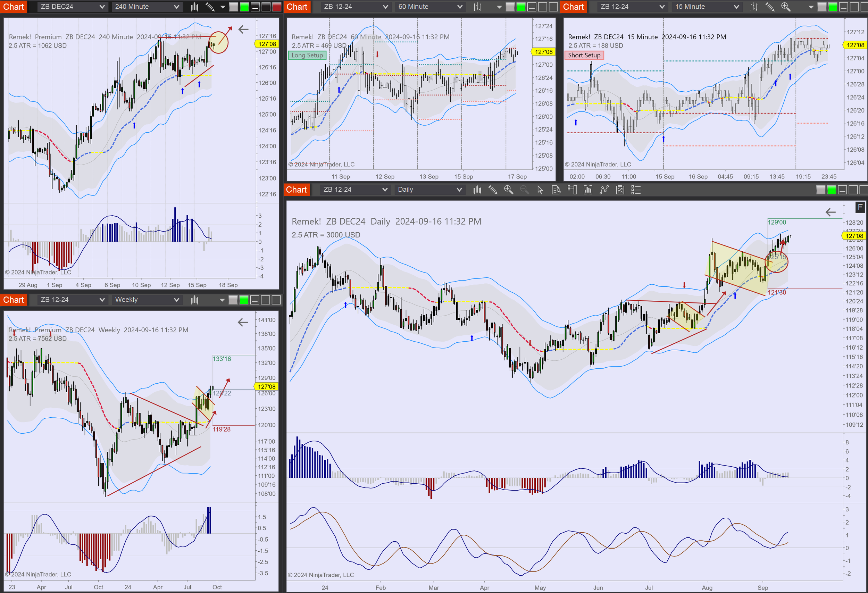Click the Chart menu tab on the Daily panel
Screen dimensions: 868x593
tap(296, 190)
